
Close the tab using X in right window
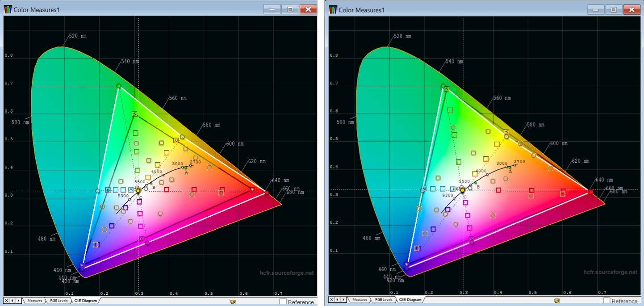tap(331, 300)
